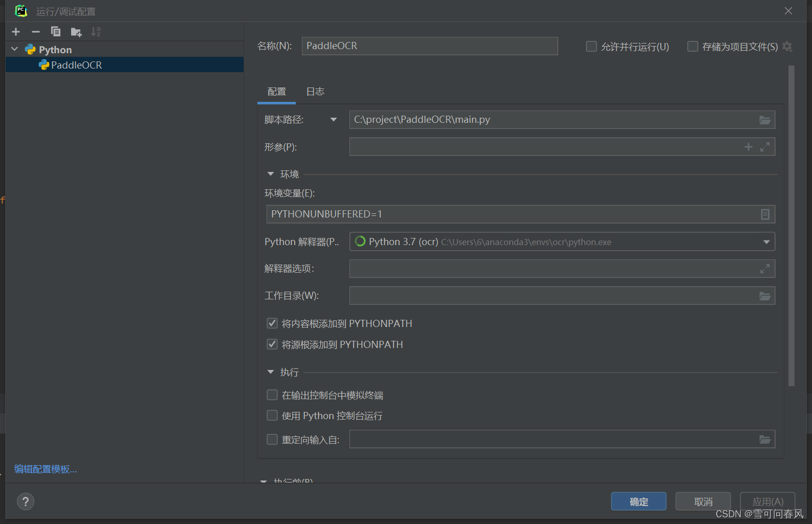
Task: Open help with the question mark button
Action: click(26, 501)
